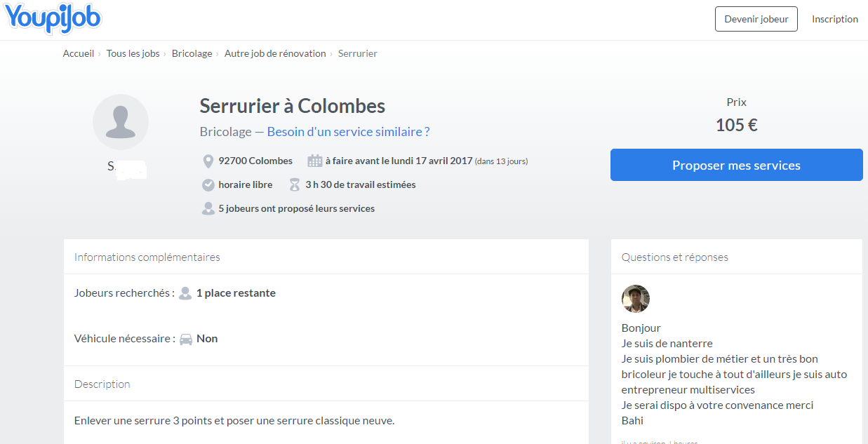Click the car vehicle icon
The image size is (868, 444).
click(186, 339)
